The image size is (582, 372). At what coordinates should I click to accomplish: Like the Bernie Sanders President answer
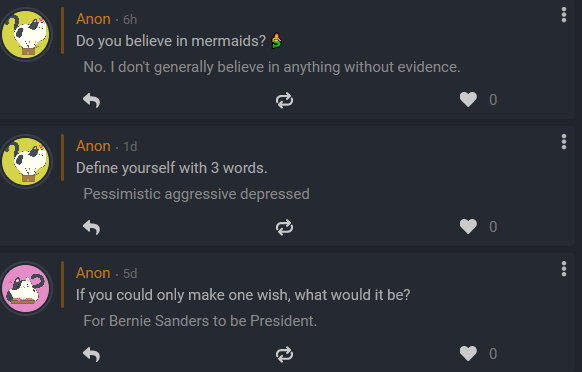pos(468,353)
